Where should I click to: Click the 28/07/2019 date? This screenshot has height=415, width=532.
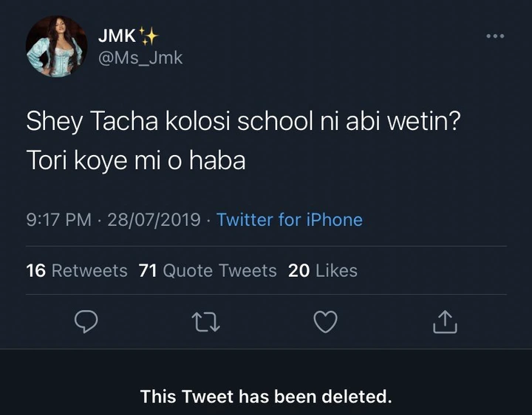(154, 219)
